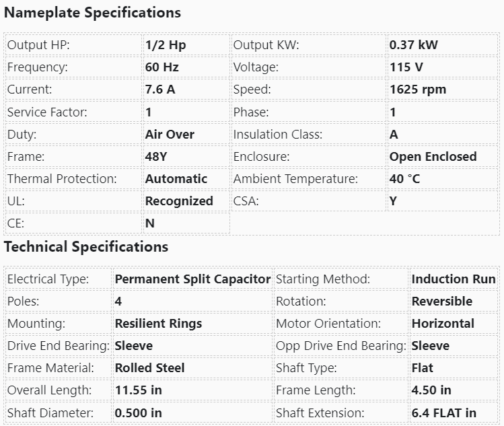This screenshot has height=426, width=504.
Task: Click the Technical Specifications heading
Action: (x=86, y=247)
